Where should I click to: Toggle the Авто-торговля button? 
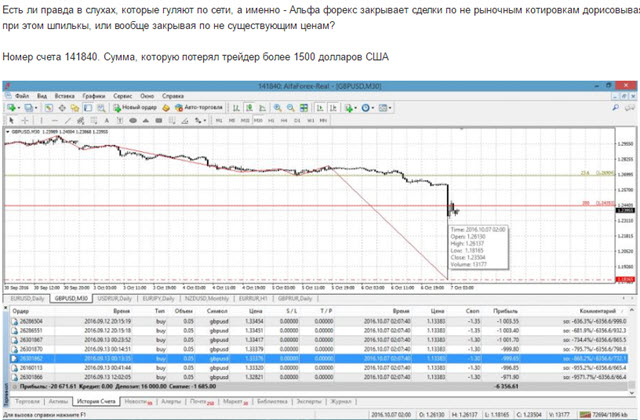(x=199, y=107)
